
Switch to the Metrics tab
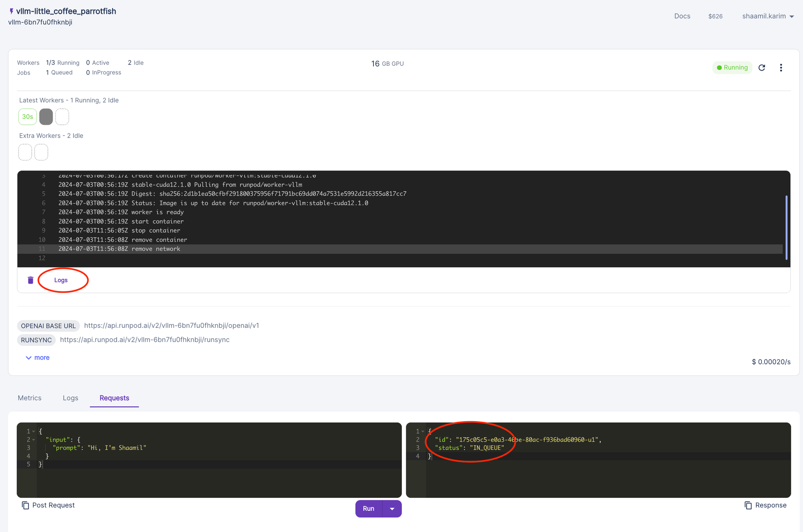(x=30, y=398)
